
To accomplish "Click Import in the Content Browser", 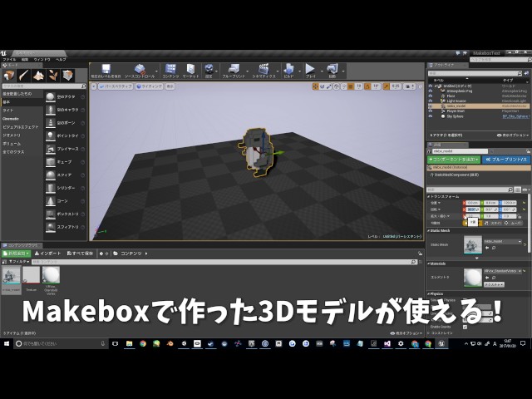I will point(48,254).
